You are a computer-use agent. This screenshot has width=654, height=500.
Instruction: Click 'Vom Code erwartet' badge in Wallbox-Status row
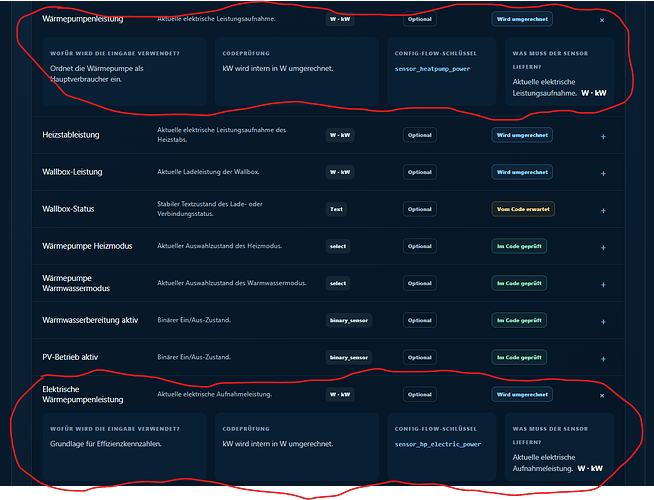[523, 209]
